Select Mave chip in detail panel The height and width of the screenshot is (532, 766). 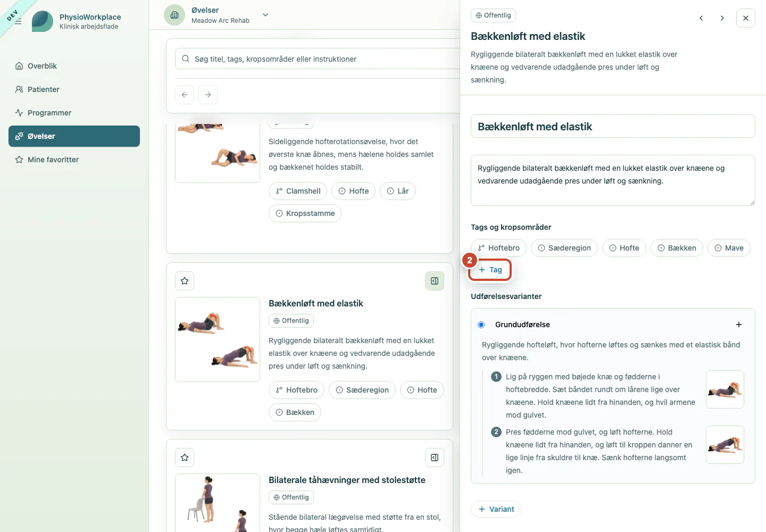[729, 248]
